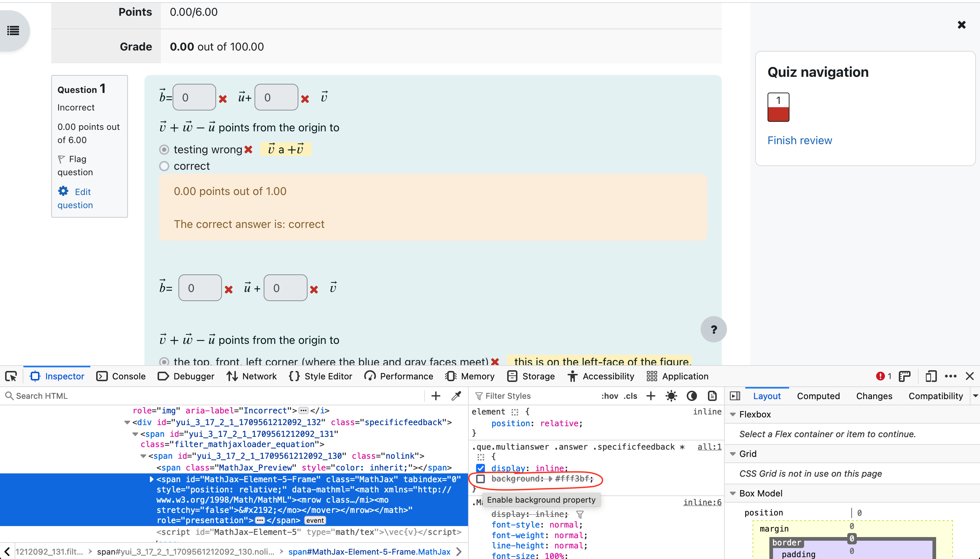Click the Filter Styles field
Image resolution: width=980 pixels, height=559 pixels.
click(534, 396)
